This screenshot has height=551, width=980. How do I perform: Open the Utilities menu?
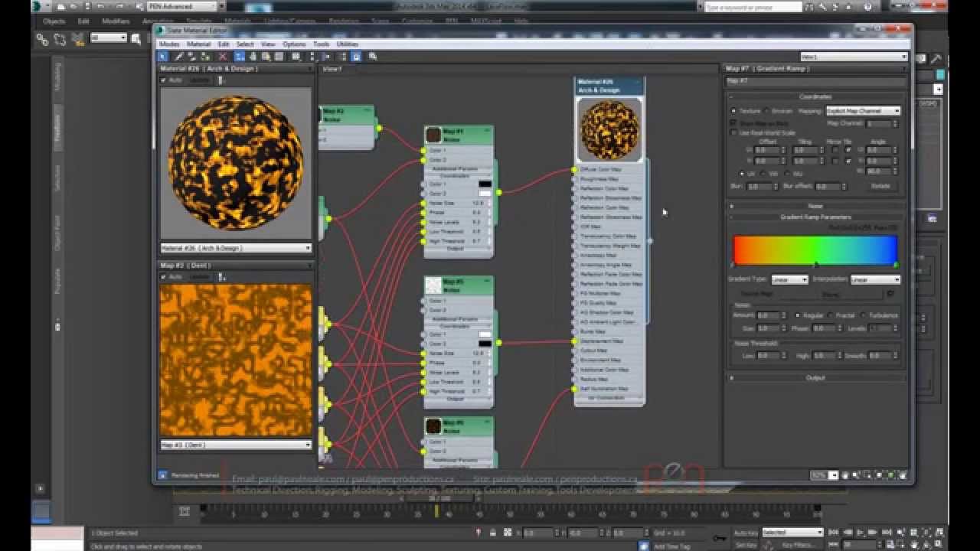click(347, 44)
